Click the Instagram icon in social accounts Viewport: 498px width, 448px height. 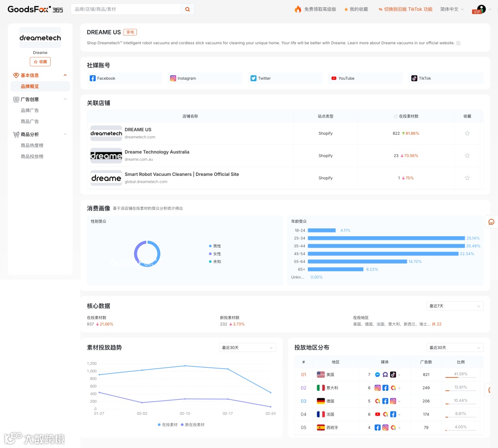pyautogui.click(x=173, y=78)
